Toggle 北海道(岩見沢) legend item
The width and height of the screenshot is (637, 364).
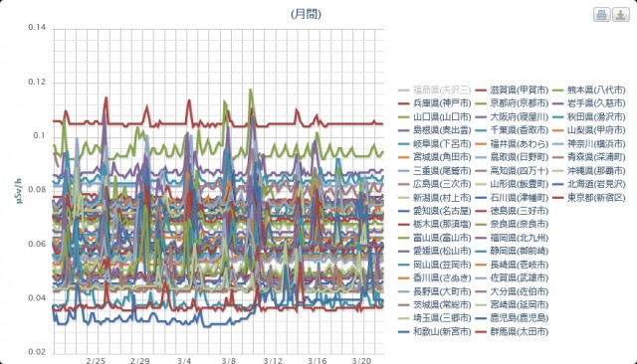(589, 184)
